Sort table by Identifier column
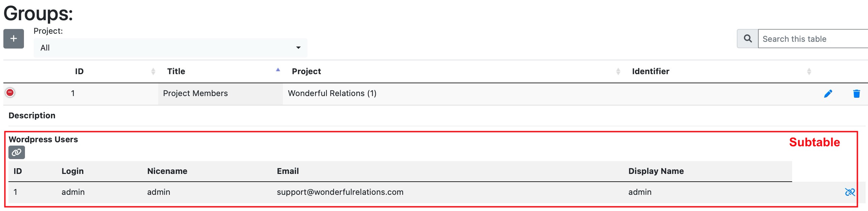This screenshot has height=211, width=868. (x=650, y=71)
